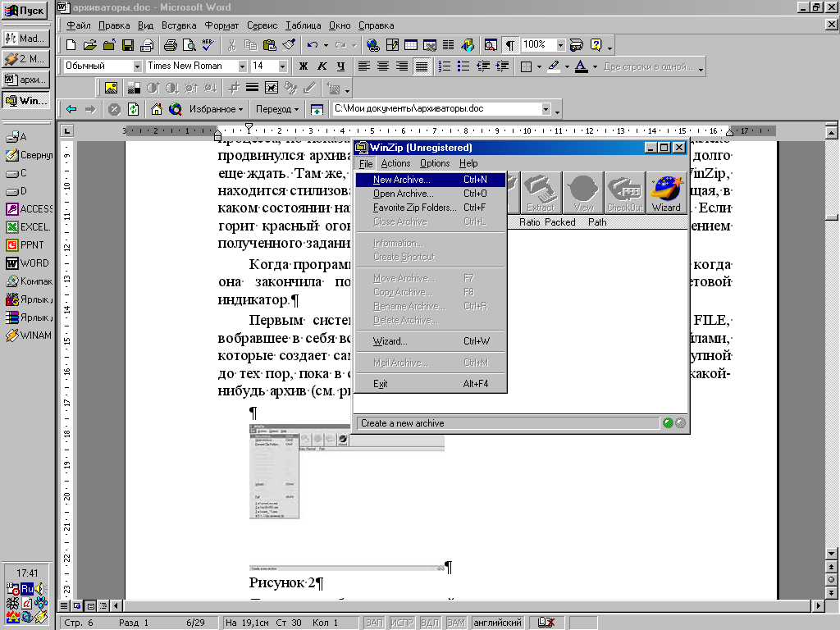Open the Document Map icon
Image resolution: width=840 pixels, height=630 pixels.
(491, 45)
